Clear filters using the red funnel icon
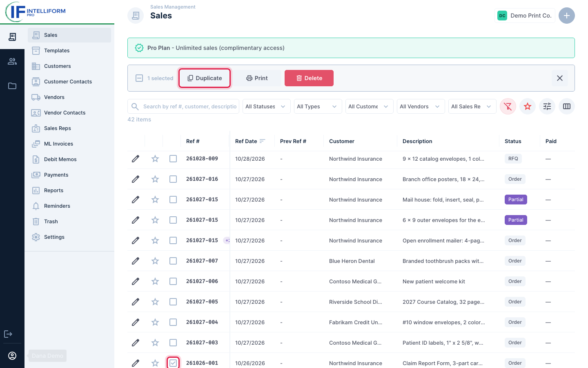Viewport: 588px width, 368px height. click(x=508, y=106)
